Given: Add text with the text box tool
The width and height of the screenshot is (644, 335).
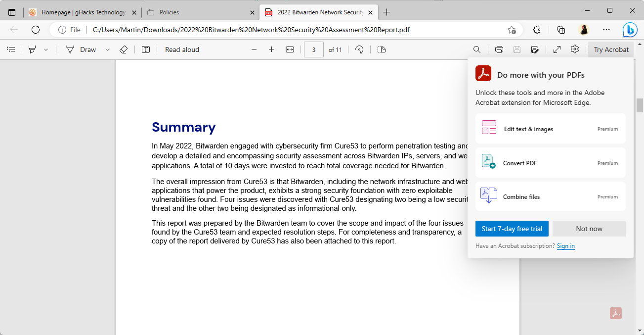Looking at the screenshot, I should [x=146, y=49].
